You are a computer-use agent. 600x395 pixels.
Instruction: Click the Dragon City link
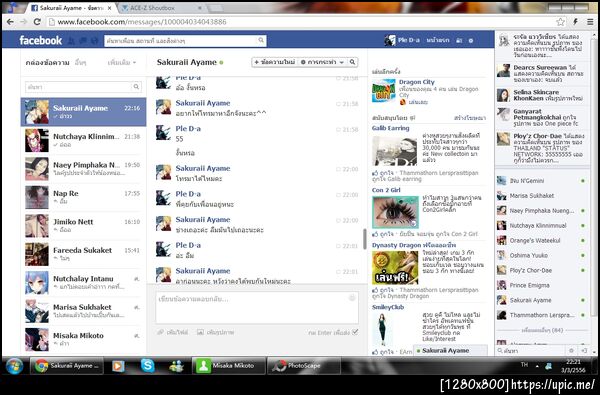click(416, 82)
